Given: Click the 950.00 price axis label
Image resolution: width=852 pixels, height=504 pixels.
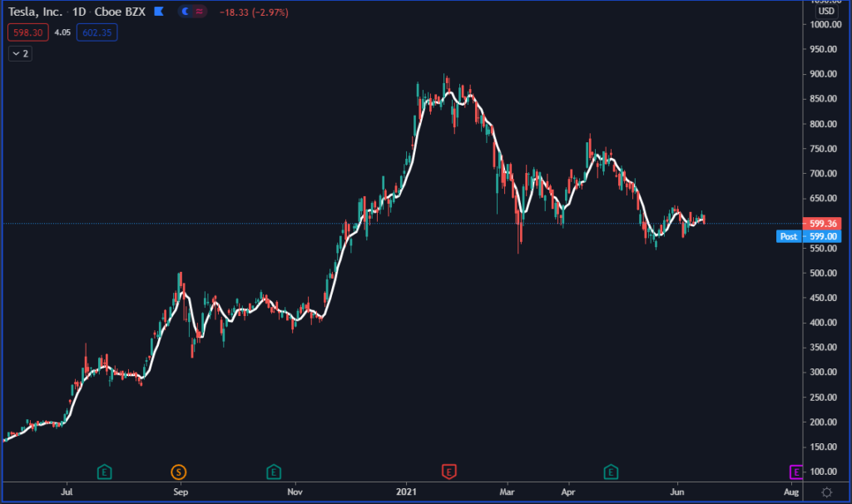Looking at the screenshot, I should pyautogui.click(x=823, y=49).
